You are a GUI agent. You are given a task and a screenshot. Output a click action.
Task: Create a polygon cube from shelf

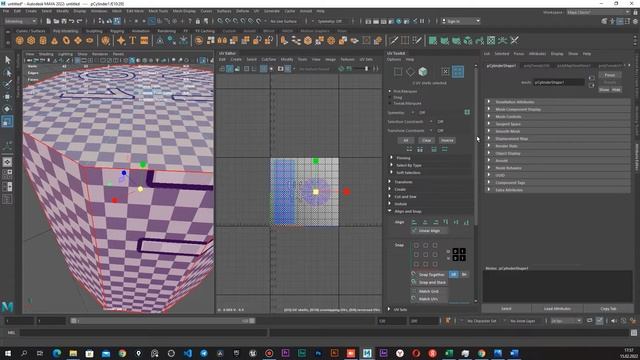pos(31,40)
